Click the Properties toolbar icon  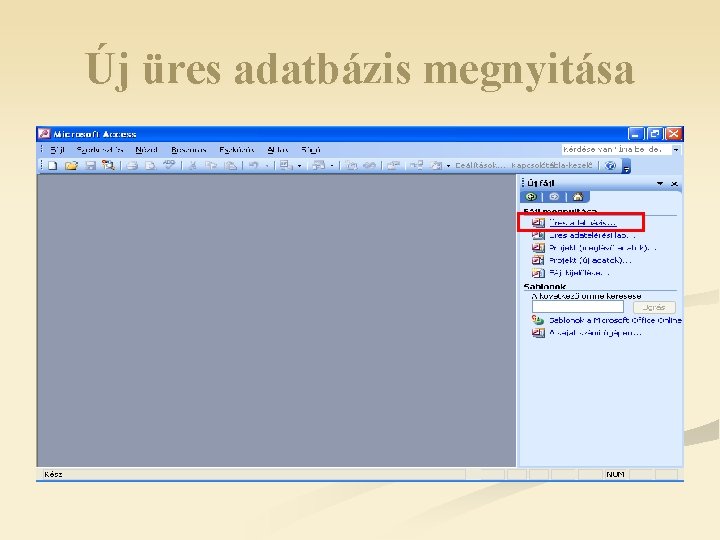click(393, 166)
